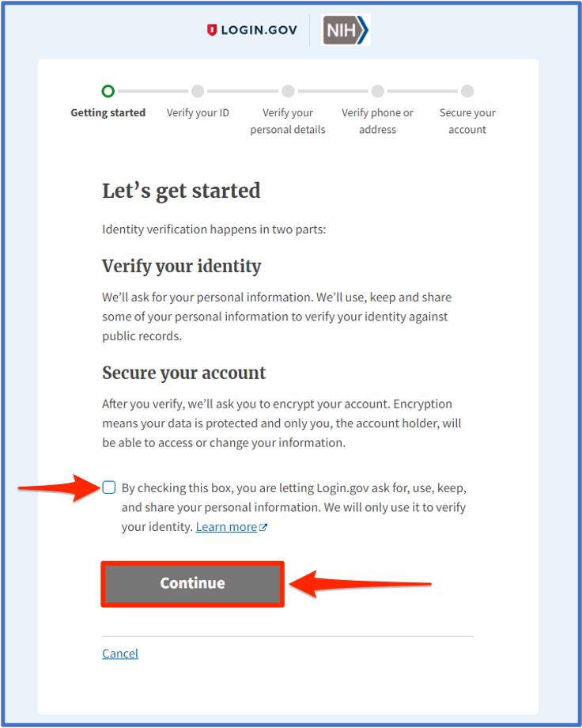582x728 pixels.
Task: Click the Let's get started heading
Action: [x=181, y=191]
